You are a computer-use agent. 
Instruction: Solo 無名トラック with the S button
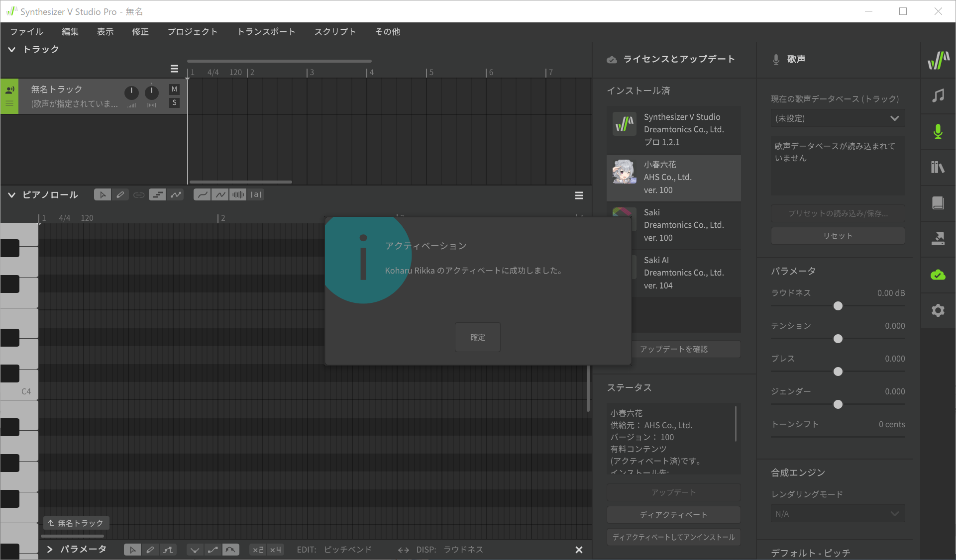coord(174,103)
